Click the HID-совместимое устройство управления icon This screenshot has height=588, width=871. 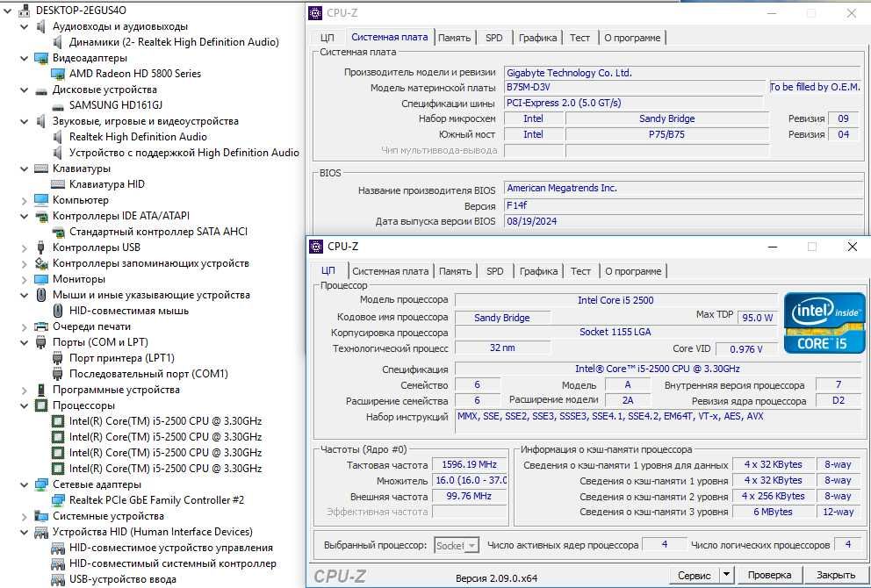[58, 548]
